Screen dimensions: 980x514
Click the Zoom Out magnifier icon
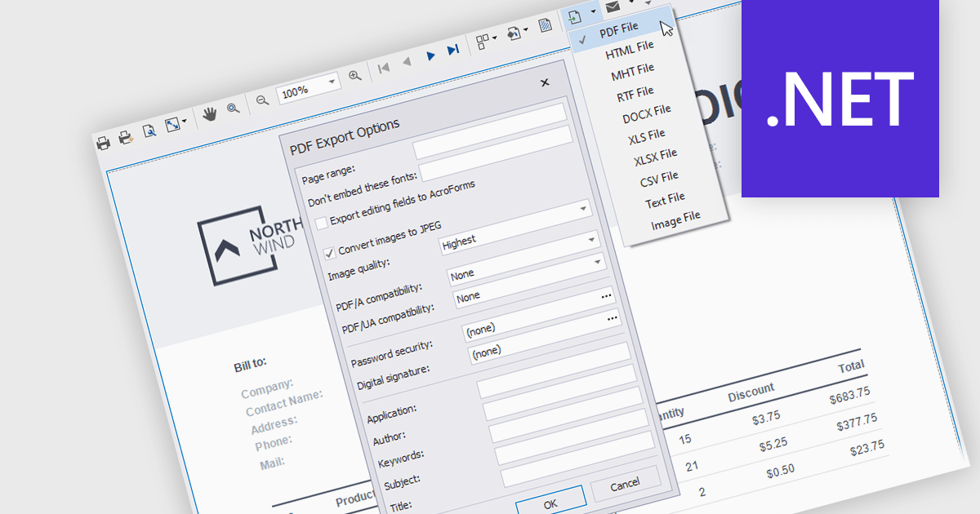pos(262,100)
